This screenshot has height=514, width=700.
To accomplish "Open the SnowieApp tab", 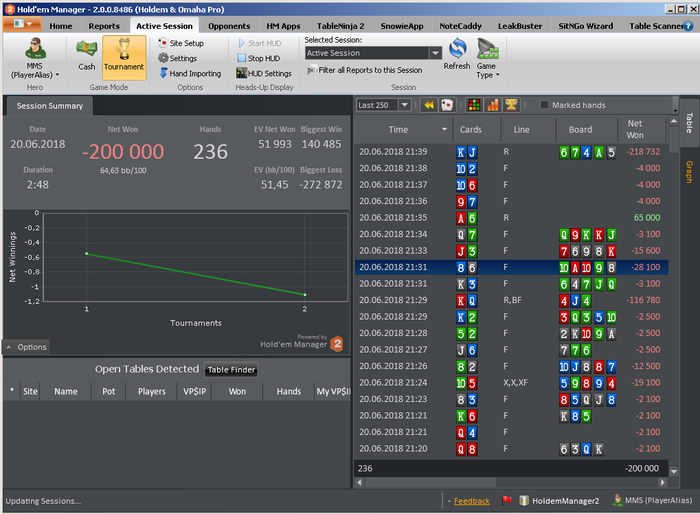I will pos(402,26).
